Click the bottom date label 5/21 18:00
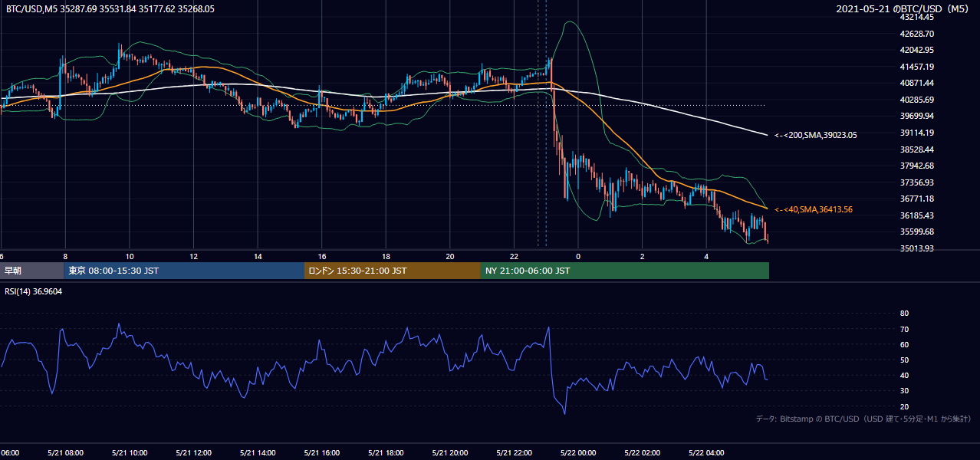The image size is (980, 460). [386, 452]
